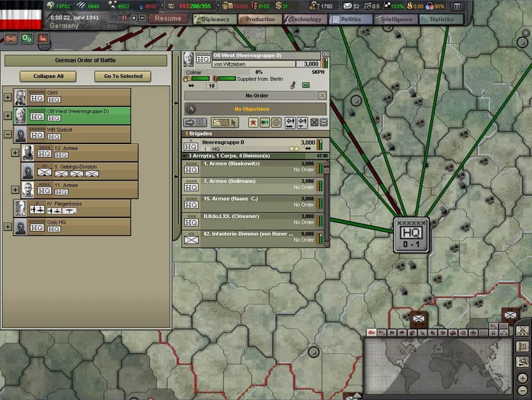The width and height of the screenshot is (532, 400).
Task: Click the OB West unit name field
Action: point(267,55)
